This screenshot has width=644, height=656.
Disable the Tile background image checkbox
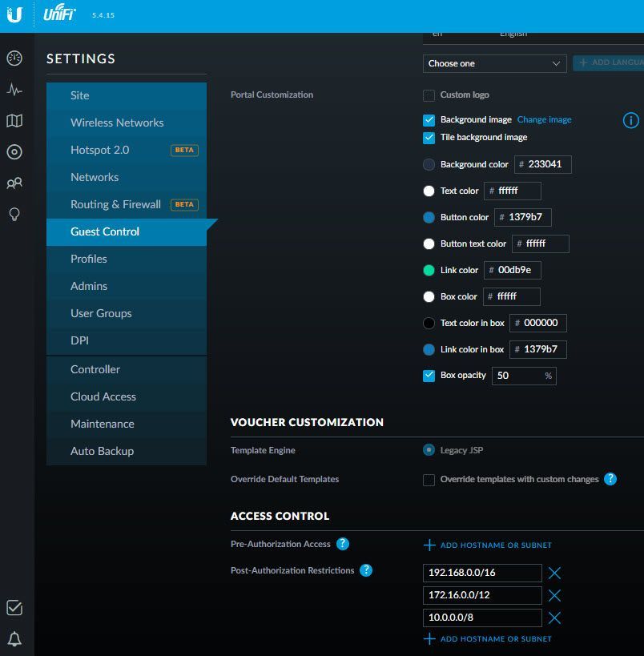429,138
